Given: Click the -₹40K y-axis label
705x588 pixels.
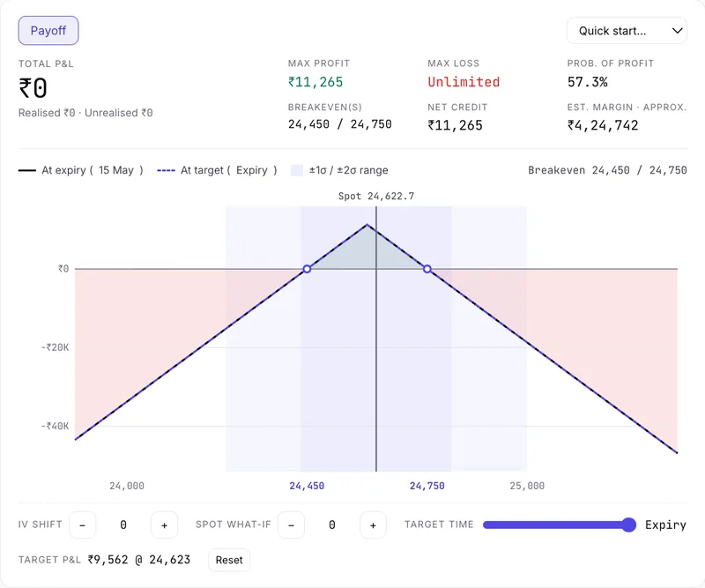Looking at the screenshot, I should (55, 426).
